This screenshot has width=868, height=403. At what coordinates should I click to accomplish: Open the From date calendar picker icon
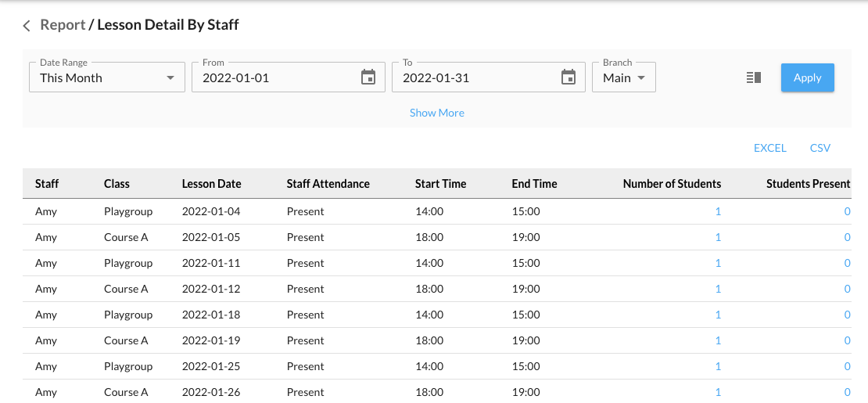click(x=368, y=77)
